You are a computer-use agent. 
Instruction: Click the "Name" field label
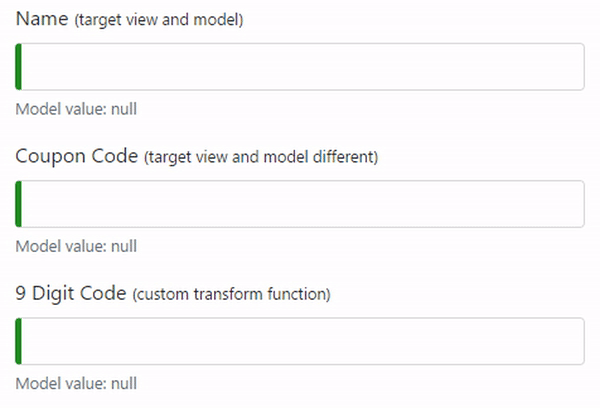(42, 19)
